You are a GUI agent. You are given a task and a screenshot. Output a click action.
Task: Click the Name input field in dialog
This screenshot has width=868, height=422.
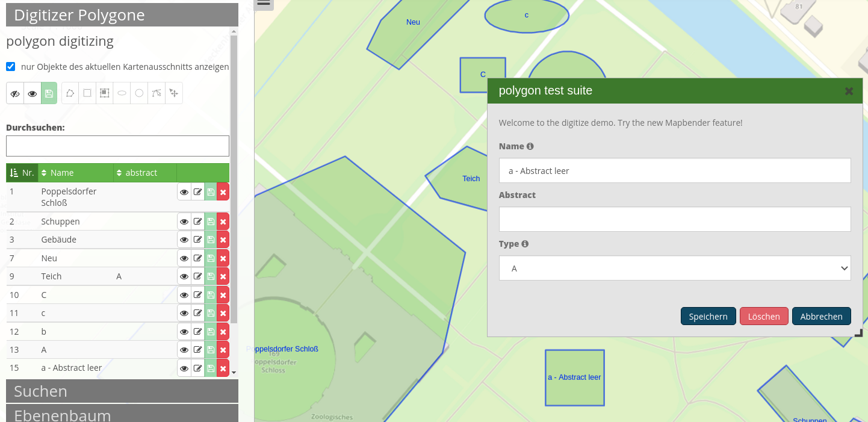pyautogui.click(x=675, y=171)
